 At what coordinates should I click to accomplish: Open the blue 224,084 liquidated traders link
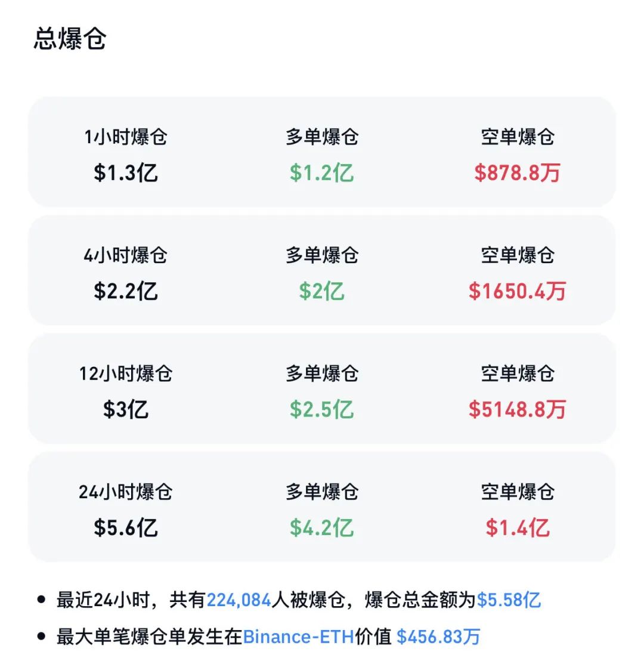(x=239, y=600)
